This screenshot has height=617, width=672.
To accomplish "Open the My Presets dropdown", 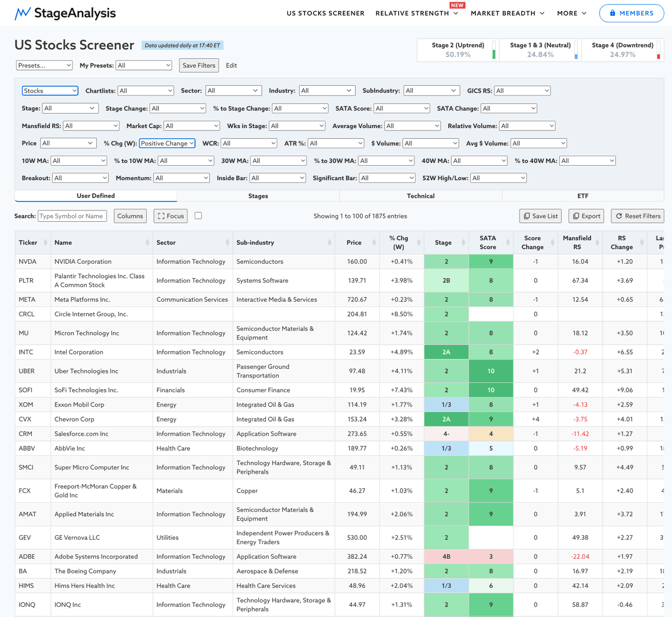I will pos(144,66).
